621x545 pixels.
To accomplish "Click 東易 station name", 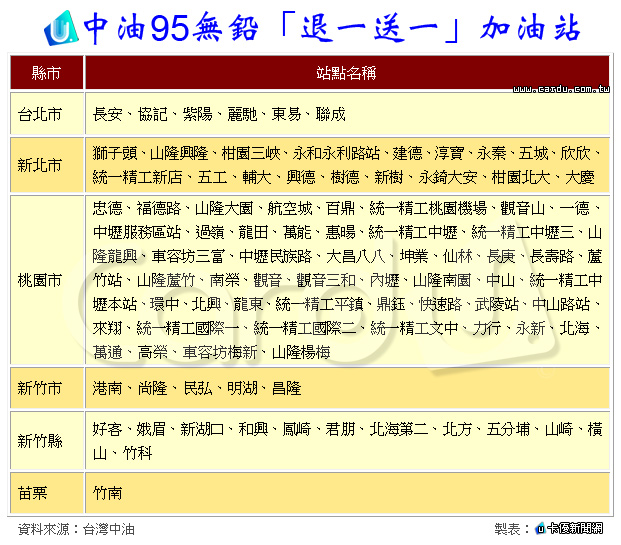I will (286, 114).
